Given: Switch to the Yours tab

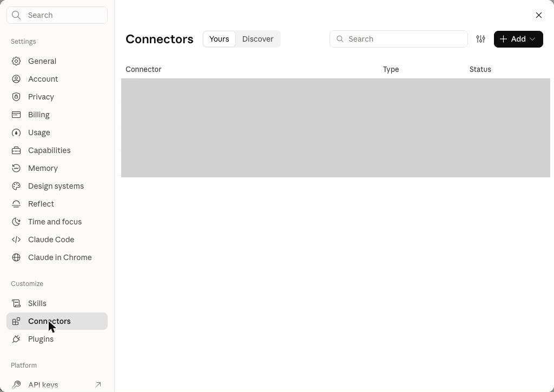Looking at the screenshot, I should [219, 39].
